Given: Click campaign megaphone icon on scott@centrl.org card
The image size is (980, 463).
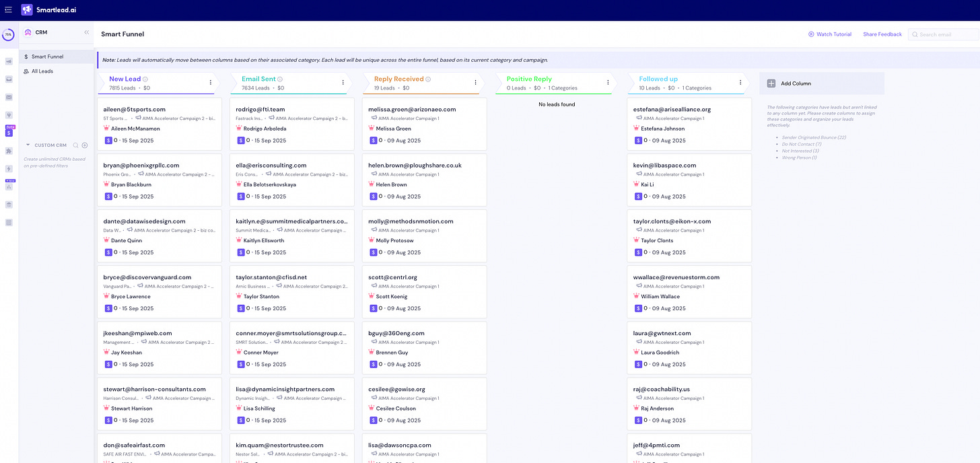Looking at the screenshot, I should click(374, 286).
